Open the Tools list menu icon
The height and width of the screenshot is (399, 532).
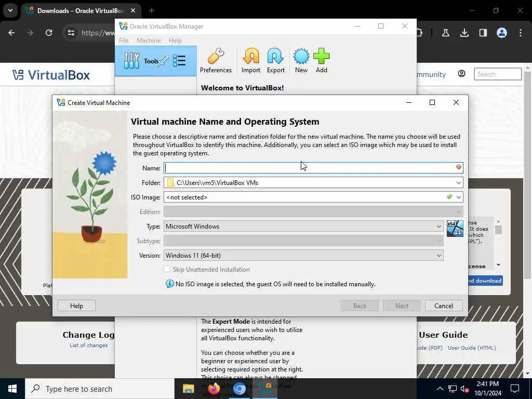coord(179,61)
